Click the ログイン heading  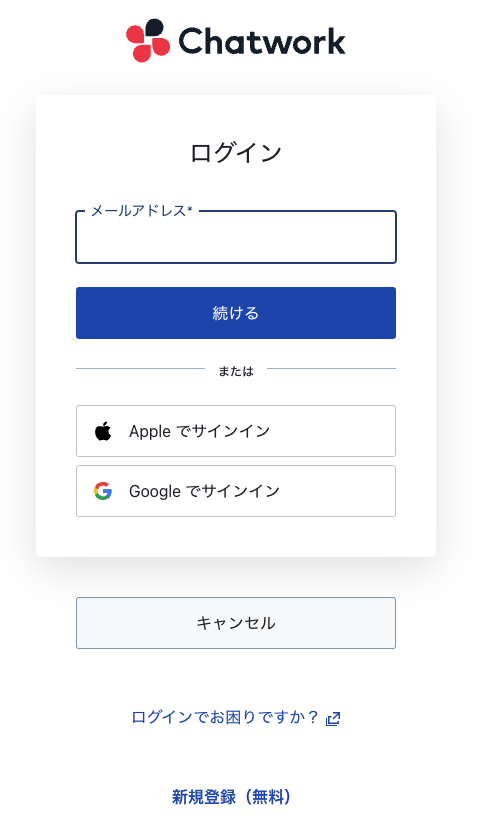[236, 153]
